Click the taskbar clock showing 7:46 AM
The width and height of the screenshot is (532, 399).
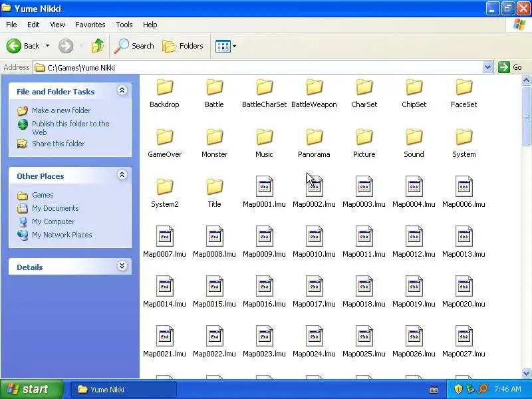click(x=507, y=389)
